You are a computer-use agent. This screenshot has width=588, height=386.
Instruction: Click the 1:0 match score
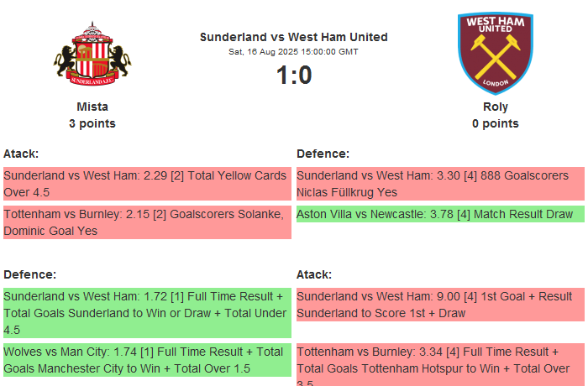(x=294, y=76)
